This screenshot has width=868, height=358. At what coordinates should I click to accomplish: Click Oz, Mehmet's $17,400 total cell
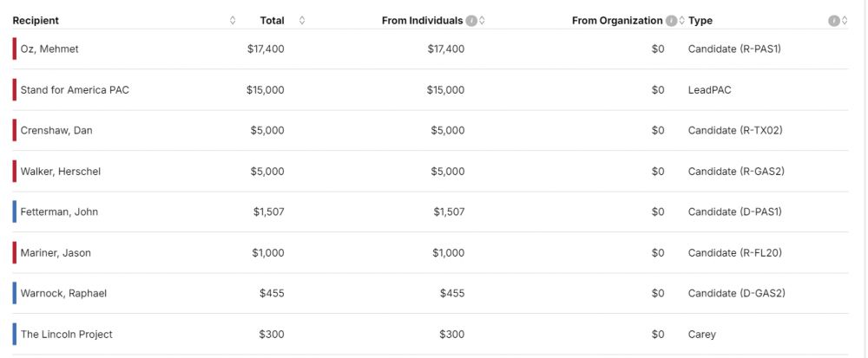[x=266, y=49]
